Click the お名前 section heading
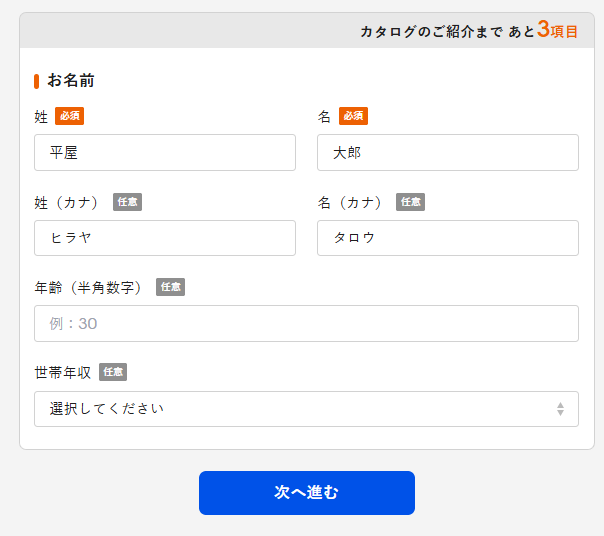The width and height of the screenshot is (604, 536). [x=71, y=81]
